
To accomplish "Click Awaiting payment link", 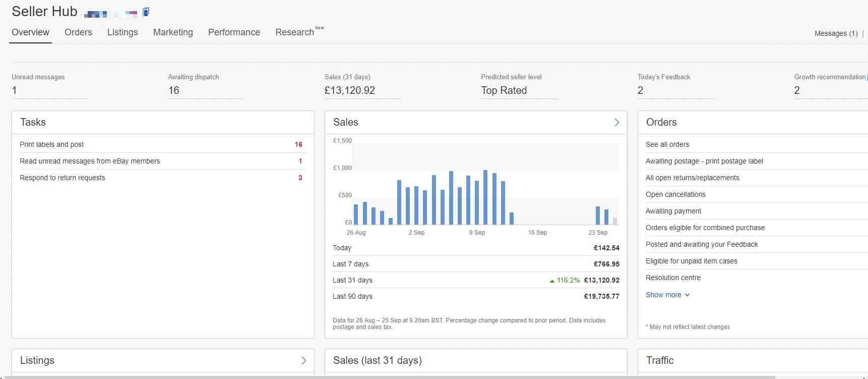I will 673,211.
